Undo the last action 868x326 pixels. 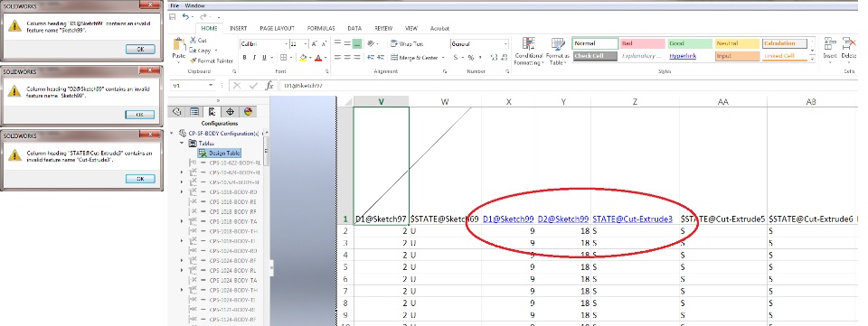(x=185, y=17)
